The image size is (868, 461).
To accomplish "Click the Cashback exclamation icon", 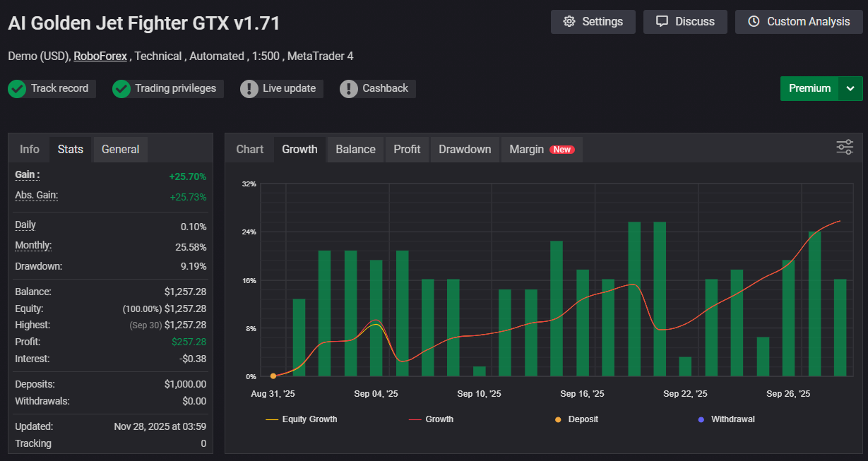I will 349,89.
